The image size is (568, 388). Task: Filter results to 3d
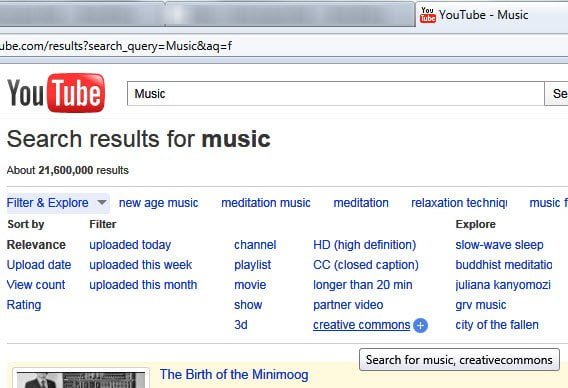pyautogui.click(x=241, y=325)
